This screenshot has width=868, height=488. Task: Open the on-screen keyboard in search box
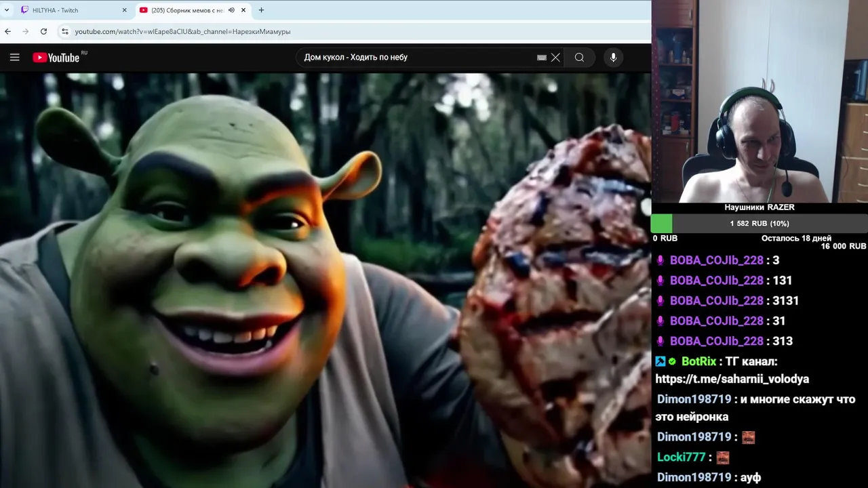click(541, 58)
